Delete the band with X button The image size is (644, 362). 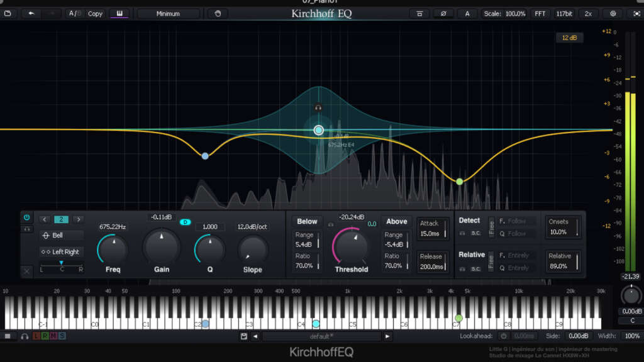tap(26, 271)
